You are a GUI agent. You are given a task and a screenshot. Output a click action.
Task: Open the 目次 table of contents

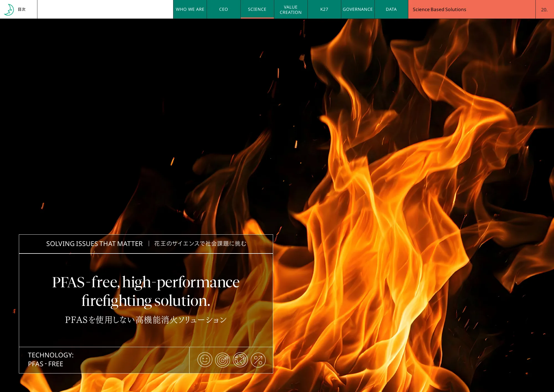point(22,9)
